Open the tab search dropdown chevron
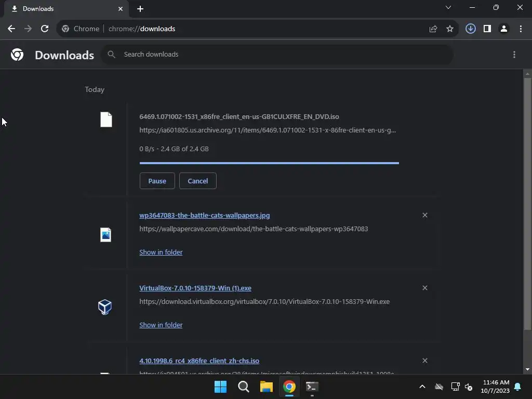 click(448, 7)
